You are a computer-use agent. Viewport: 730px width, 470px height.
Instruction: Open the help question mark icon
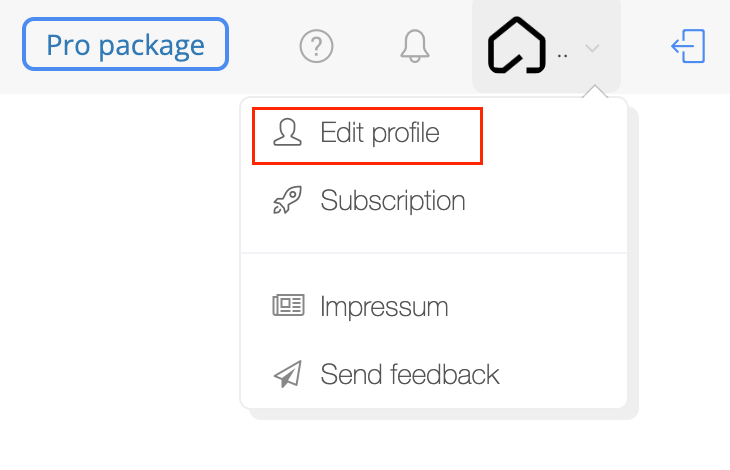coord(316,46)
